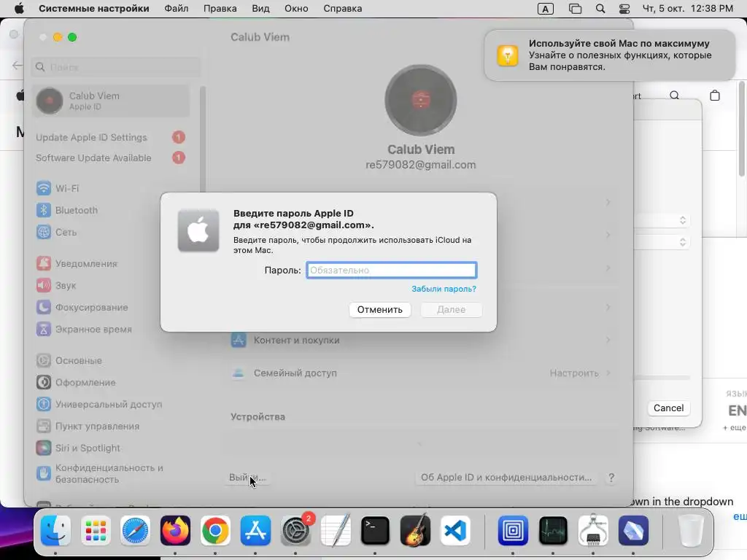This screenshot has width=747, height=560.
Task: Open Конфиденциальность и безопасность settings
Action: coord(99,473)
